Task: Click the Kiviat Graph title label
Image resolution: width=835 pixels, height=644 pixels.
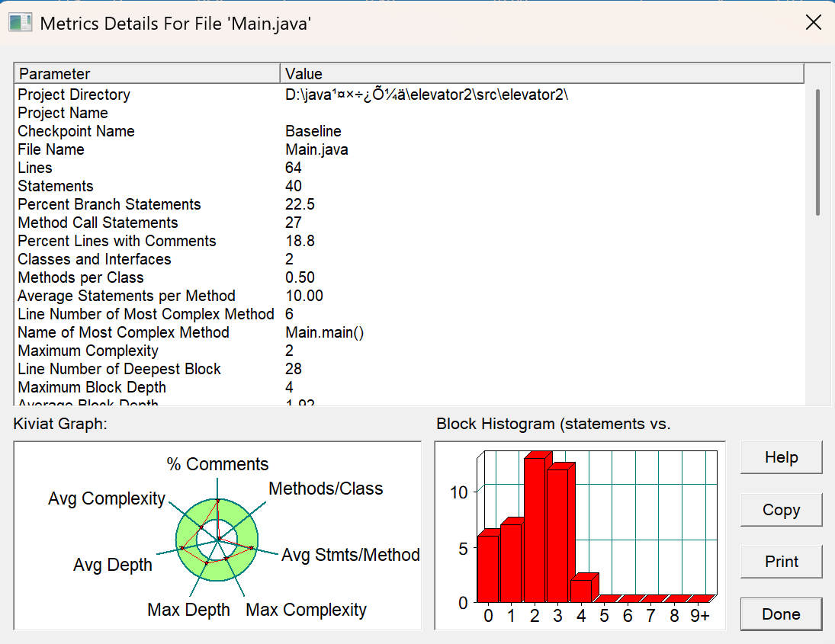Action: pos(60,424)
